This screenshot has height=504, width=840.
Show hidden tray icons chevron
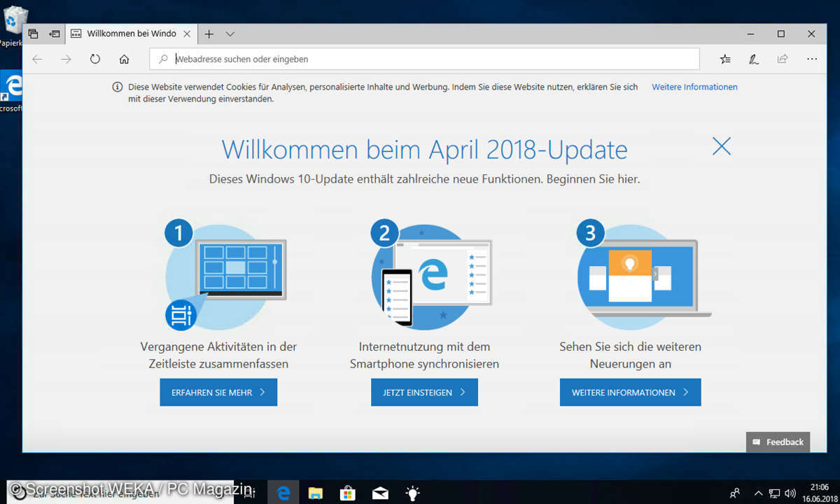758,493
